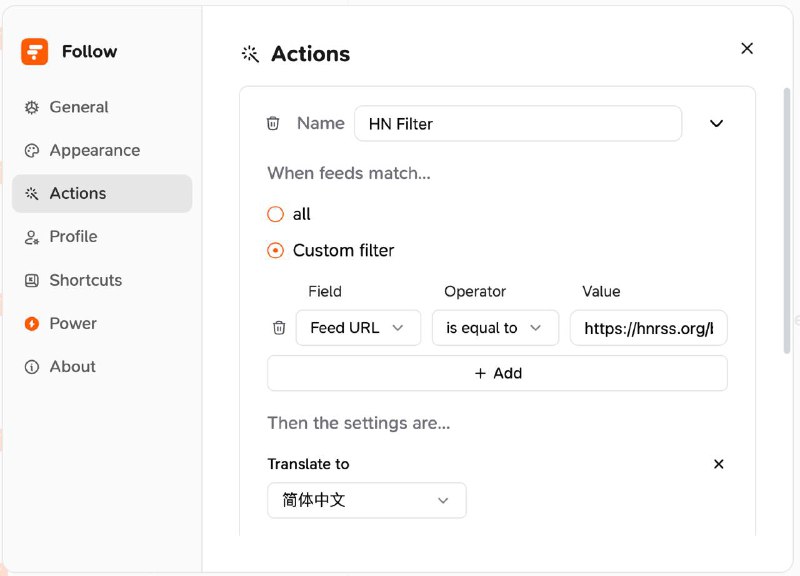Click the orange Follow app logo
Screen dimensions: 800x576
pyautogui.click(x=34, y=52)
